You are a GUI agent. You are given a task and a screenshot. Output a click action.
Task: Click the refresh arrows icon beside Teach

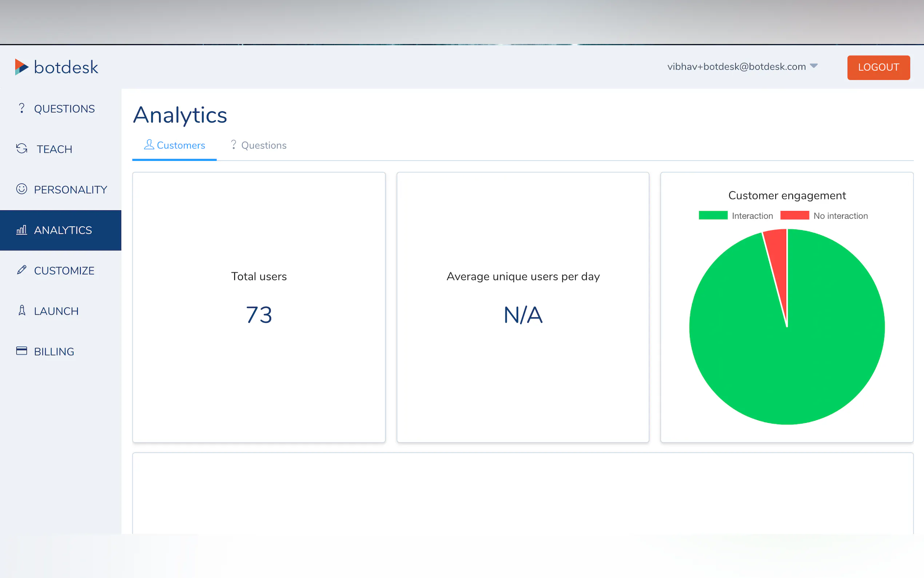coord(22,149)
